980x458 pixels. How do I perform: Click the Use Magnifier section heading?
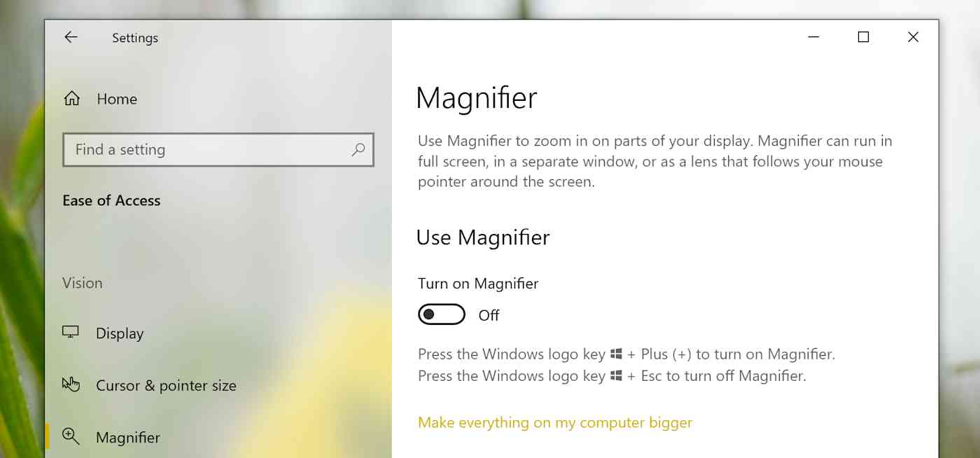tap(483, 237)
